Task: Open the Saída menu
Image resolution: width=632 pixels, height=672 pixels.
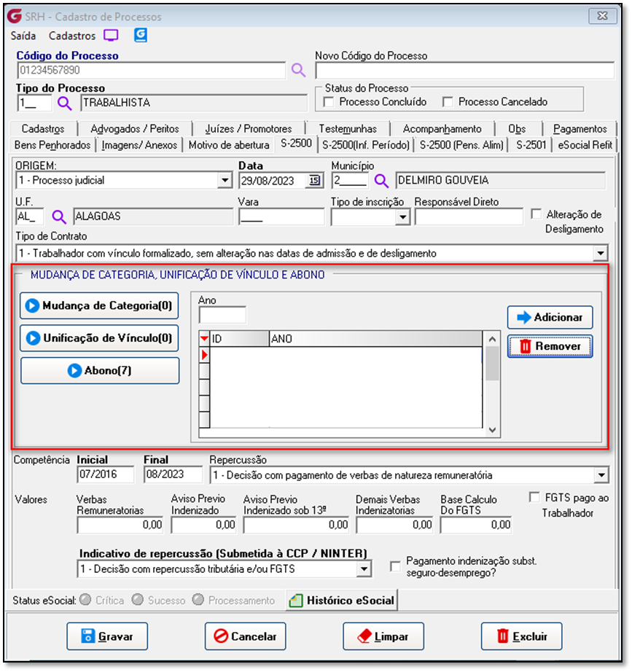Action: pyautogui.click(x=23, y=36)
